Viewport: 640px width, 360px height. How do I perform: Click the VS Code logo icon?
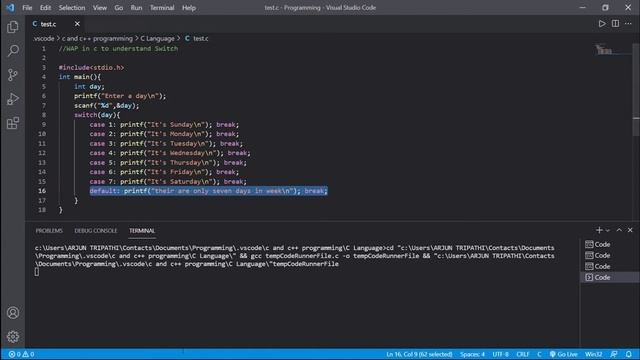[x=10, y=7]
